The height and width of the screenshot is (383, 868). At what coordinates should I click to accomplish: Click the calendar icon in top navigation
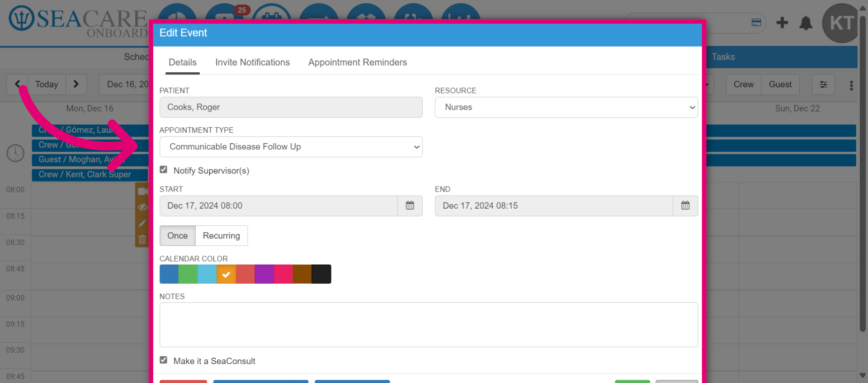pyautogui.click(x=272, y=14)
